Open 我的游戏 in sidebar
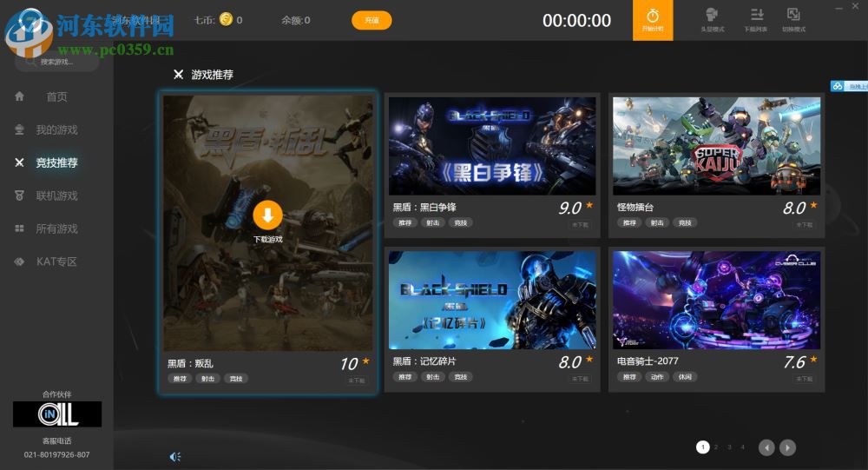The width and height of the screenshot is (868, 470). [56, 129]
